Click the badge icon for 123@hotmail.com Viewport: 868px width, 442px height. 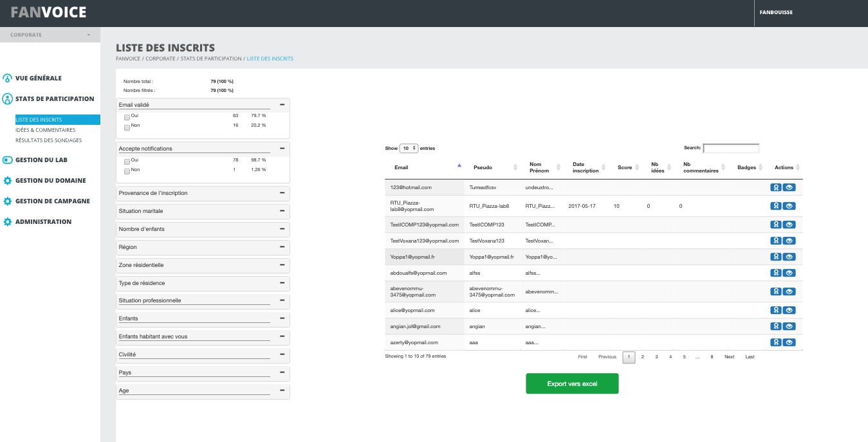point(776,188)
